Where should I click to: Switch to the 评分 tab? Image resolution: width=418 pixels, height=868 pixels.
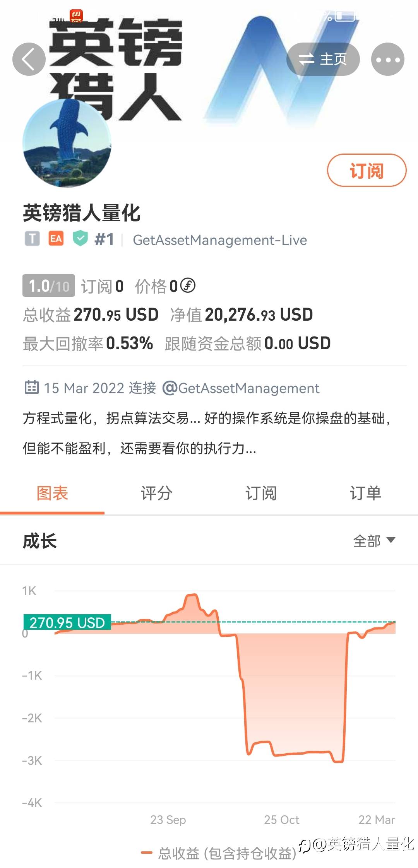(156, 493)
